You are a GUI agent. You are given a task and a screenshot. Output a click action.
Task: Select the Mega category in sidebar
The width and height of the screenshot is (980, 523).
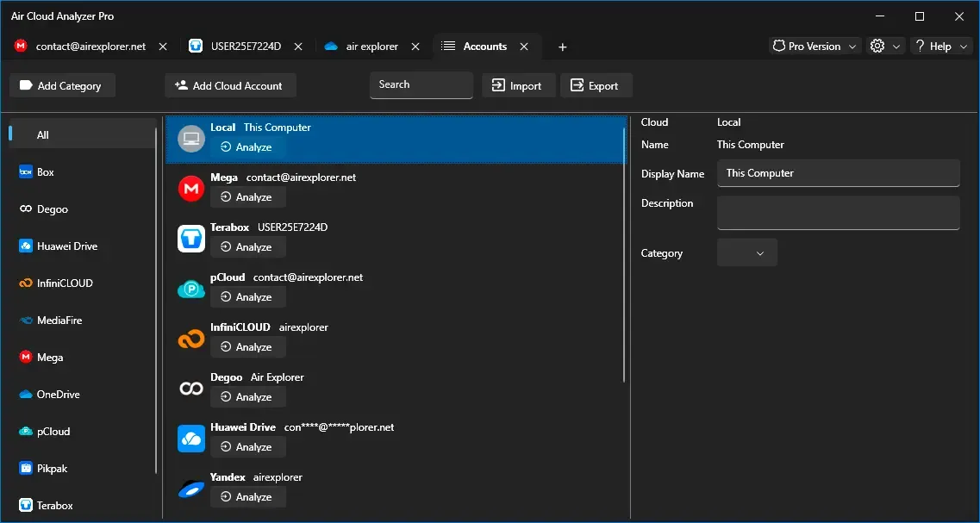pos(83,358)
